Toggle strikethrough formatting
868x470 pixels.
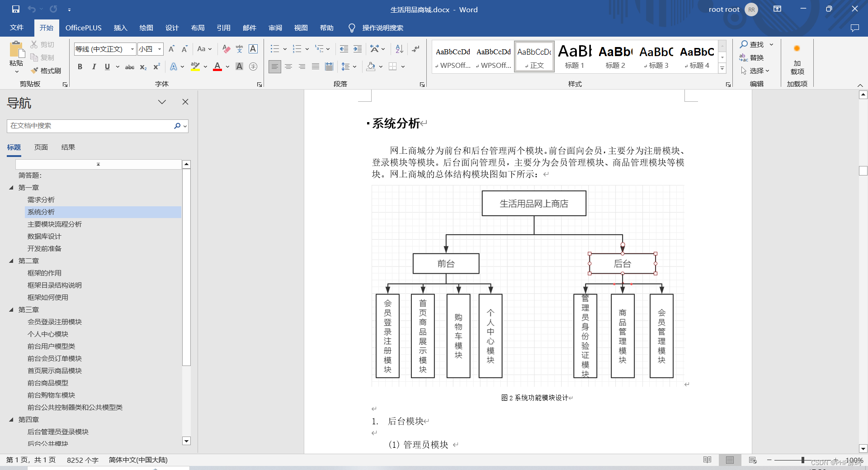130,66
